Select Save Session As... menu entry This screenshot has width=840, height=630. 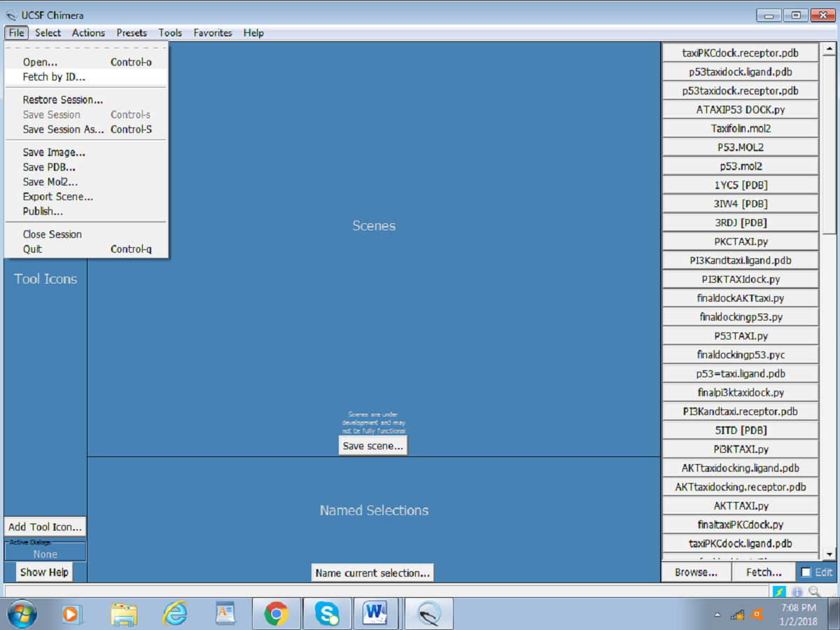[x=86, y=129]
